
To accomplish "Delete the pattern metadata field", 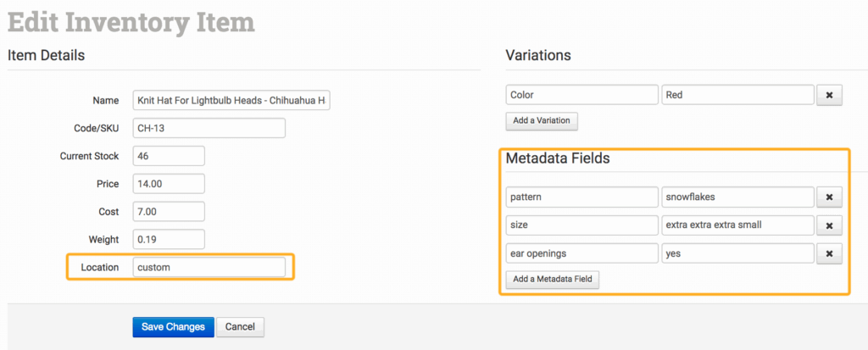I will tap(828, 197).
